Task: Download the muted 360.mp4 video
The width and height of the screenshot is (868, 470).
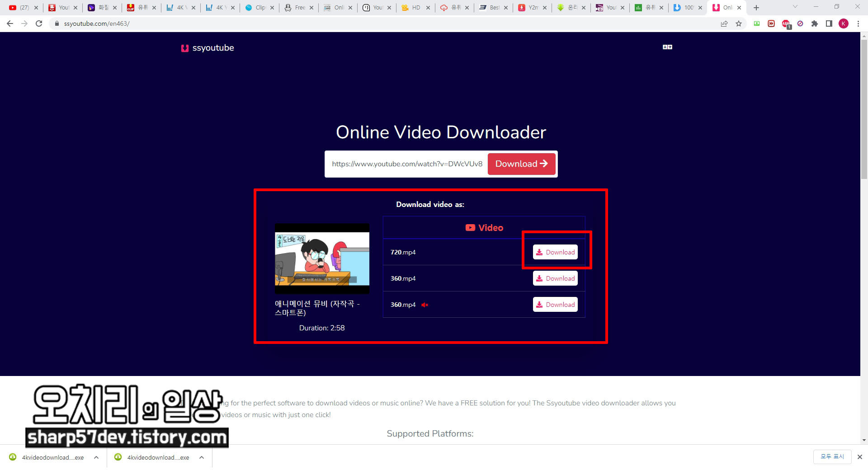Action: point(555,305)
